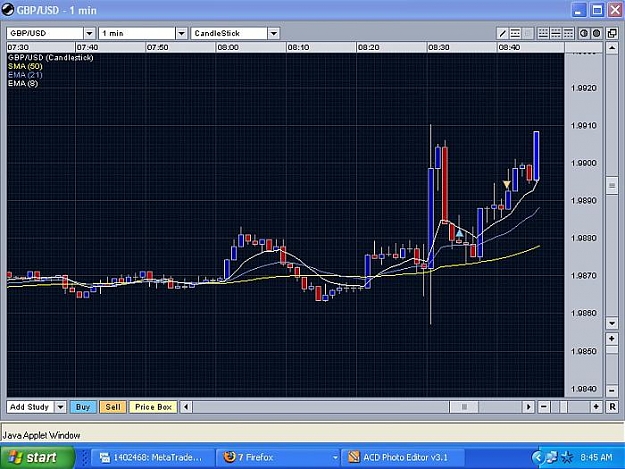Switch to MetaTrader taskbar item
Screen dimensions: 625x469
click(152, 457)
